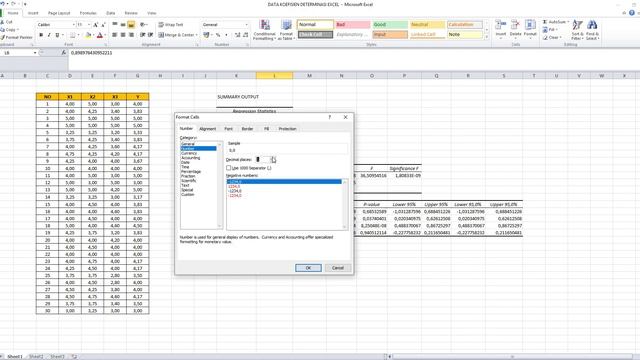The height and width of the screenshot is (360, 640).
Task: Apply the Neutral cell style swatch
Action: pos(427,24)
